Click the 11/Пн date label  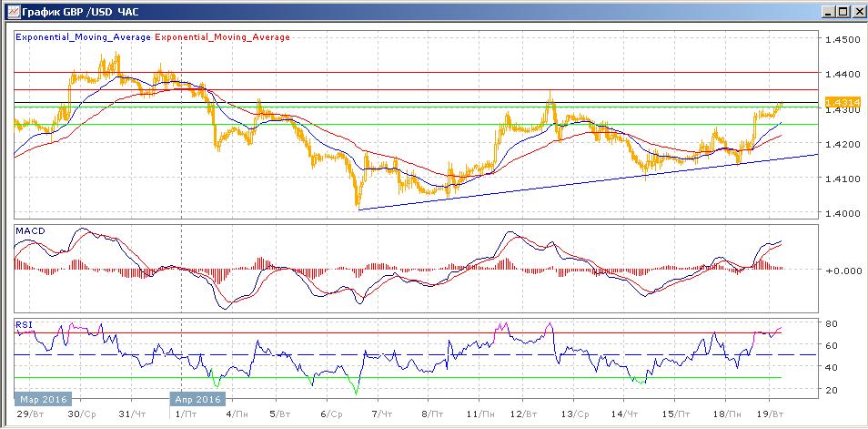(481, 414)
